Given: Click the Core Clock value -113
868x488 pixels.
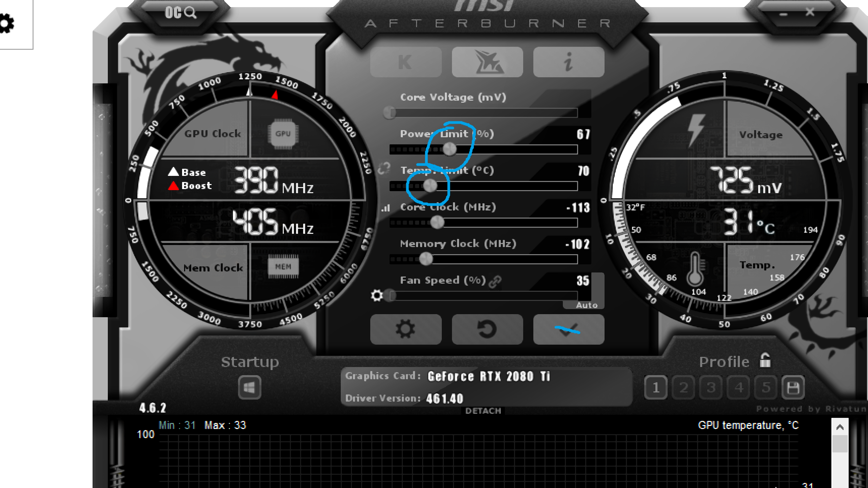Looking at the screenshot, I should (x=578, y=208).
